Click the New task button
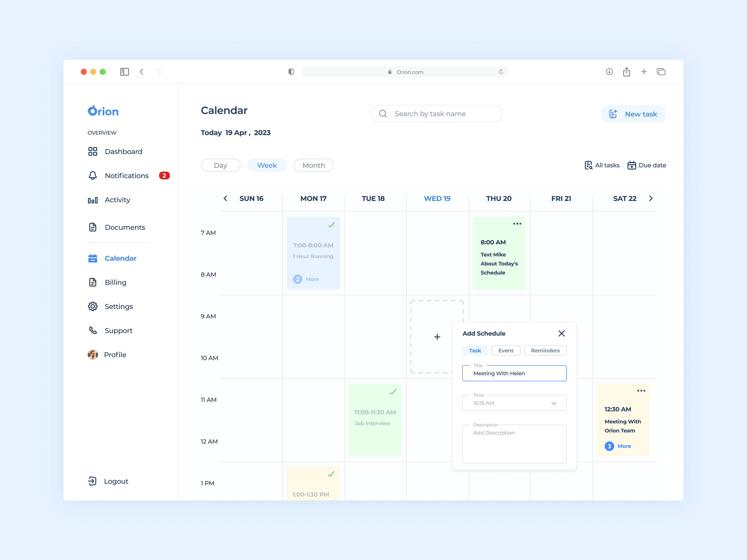747x560 pixels. click(x=634, y=114)
